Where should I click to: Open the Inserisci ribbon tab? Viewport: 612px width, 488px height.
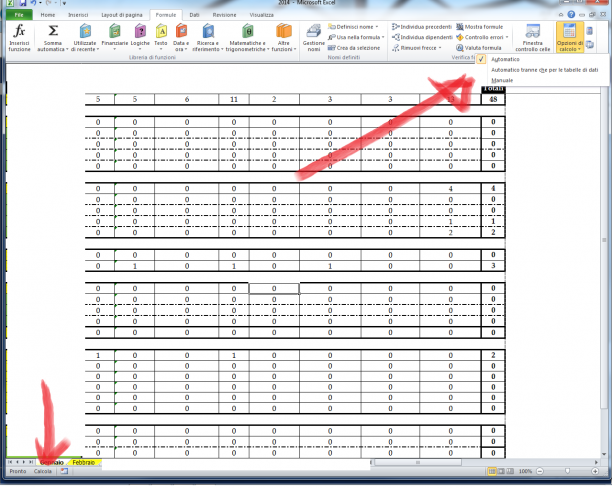[x=78, y=15]
